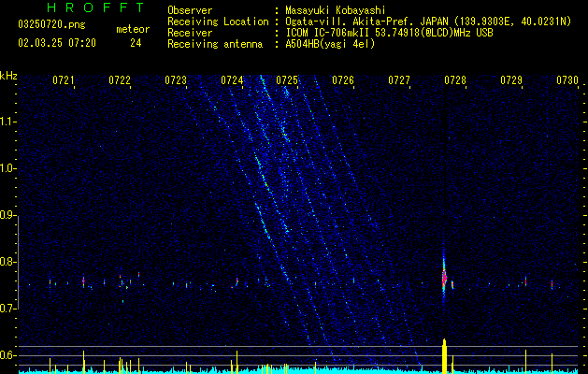
Task: Click the Receiving Location field label
Action: click(218, 22)
